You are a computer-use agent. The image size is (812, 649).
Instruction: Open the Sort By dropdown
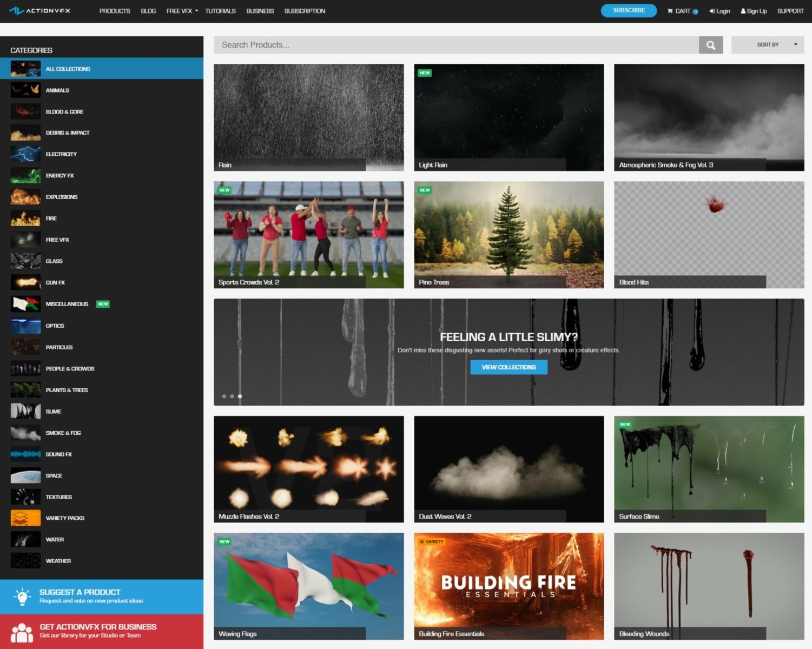(x=768, y=44)
